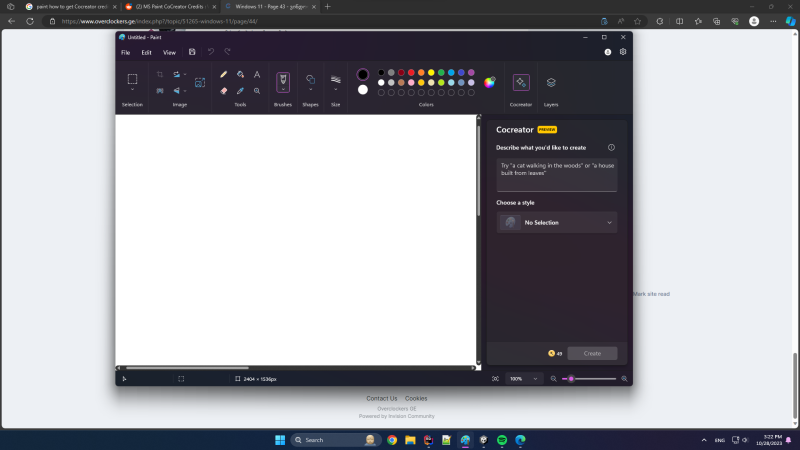
Task: Select the Eraser tool
Action: pos(224,90)
